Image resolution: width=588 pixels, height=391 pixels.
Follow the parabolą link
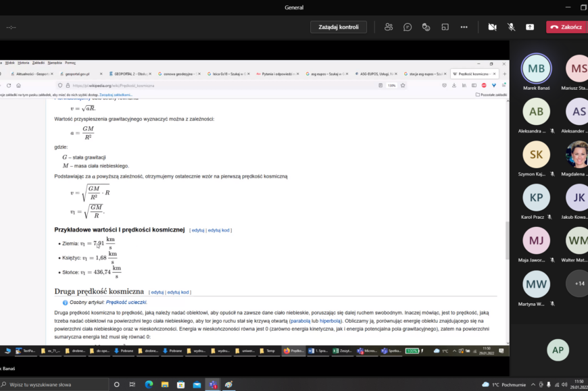point(300,321)
